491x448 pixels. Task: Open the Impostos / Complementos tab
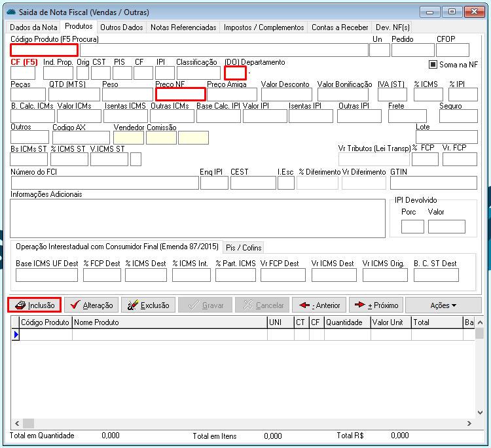(264, 27)
